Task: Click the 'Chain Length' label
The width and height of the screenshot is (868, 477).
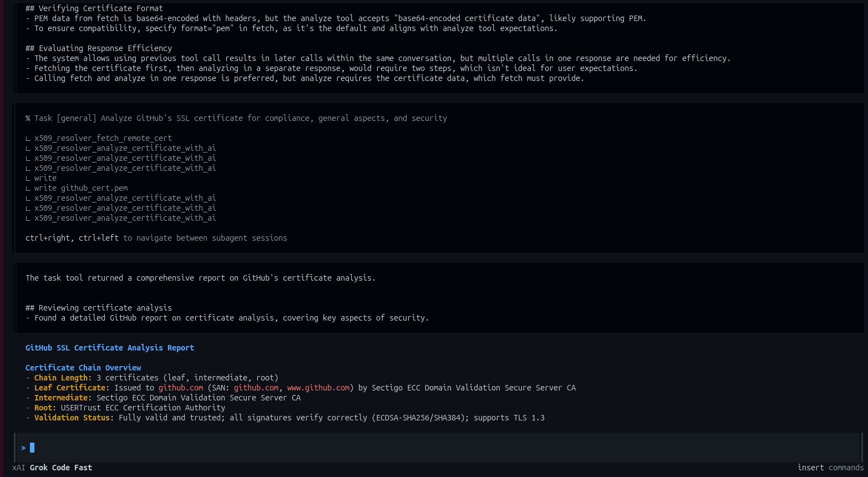Action: click(x=61, y=378)
